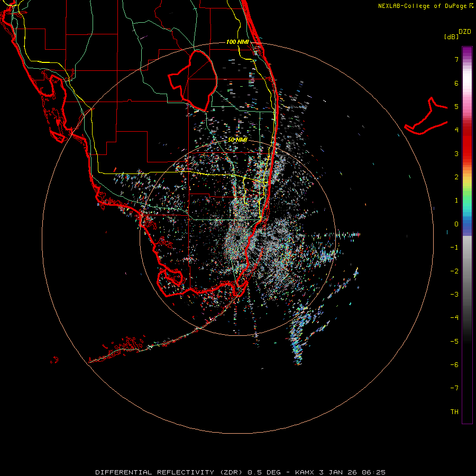476x476 pixels.
Task: Click the color scale value -2
Action: pos(454,271)
